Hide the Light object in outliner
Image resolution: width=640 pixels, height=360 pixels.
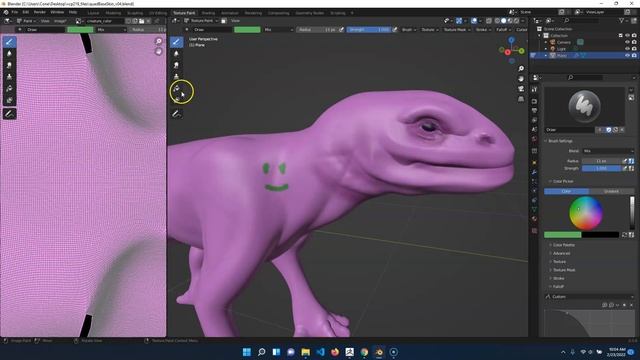coord(627,49)
